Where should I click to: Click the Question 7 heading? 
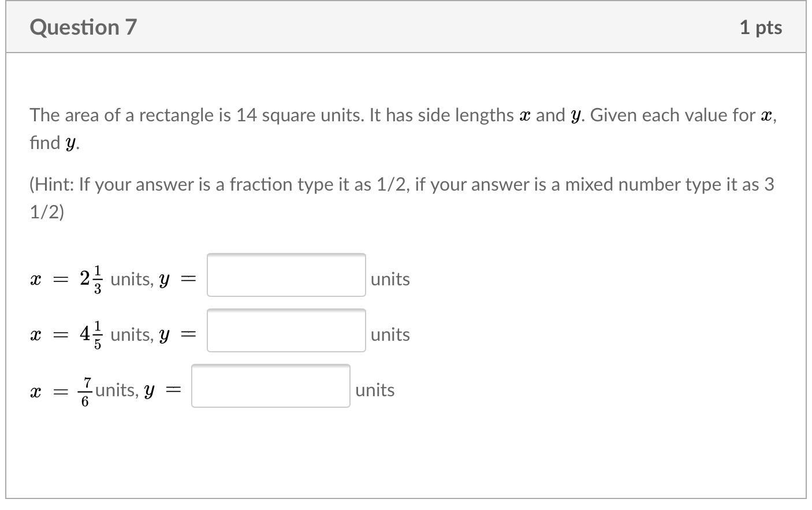pos(83,27)
